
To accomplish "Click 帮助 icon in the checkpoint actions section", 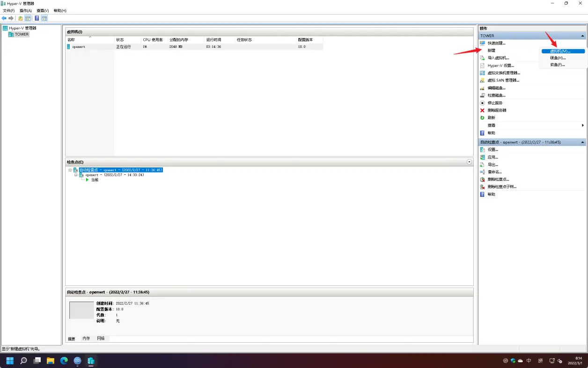I will pyautogui.click(x=483, y=194).
